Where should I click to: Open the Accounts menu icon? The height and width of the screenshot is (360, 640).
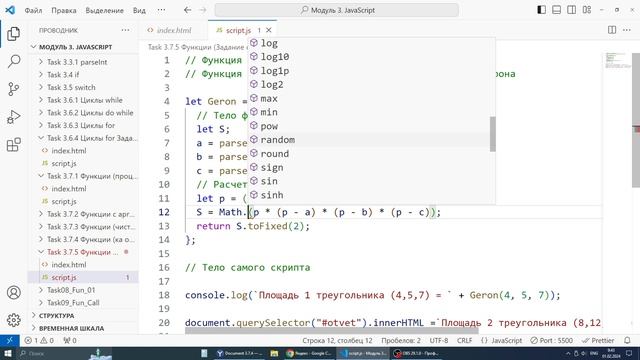(x=13, y=293)
